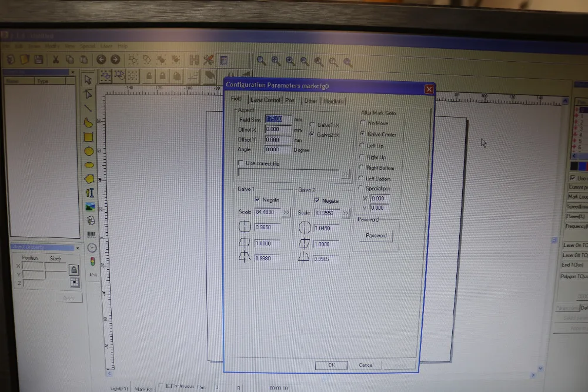Select the yellow Circle tool
Image resolution: width=588 pixels, height=392 pixels.
click(89, 151)
